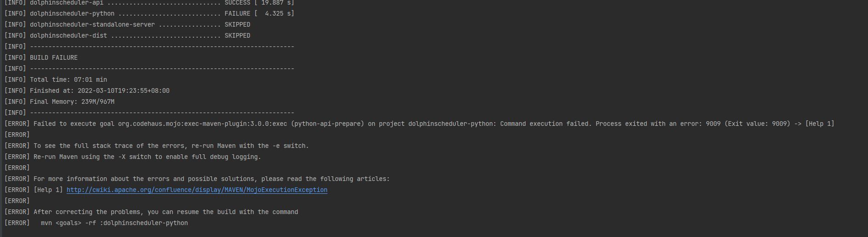This screenshot has height=237, width=868.
Task: Click the BUILD FAILURE text
Action: tap(54, 58)
